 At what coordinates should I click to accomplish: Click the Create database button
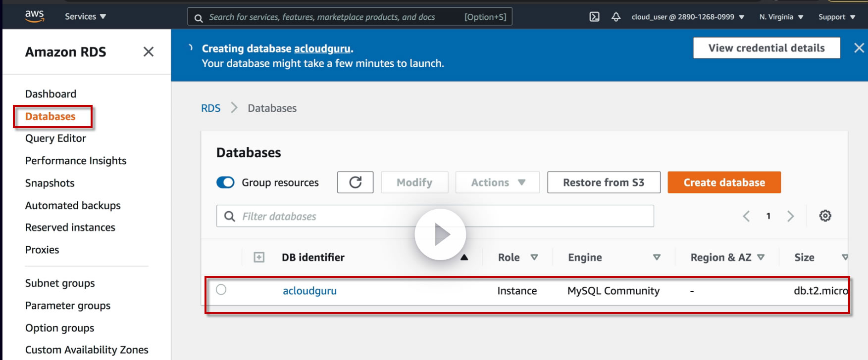pyautogui.click(x=724, y=182)
